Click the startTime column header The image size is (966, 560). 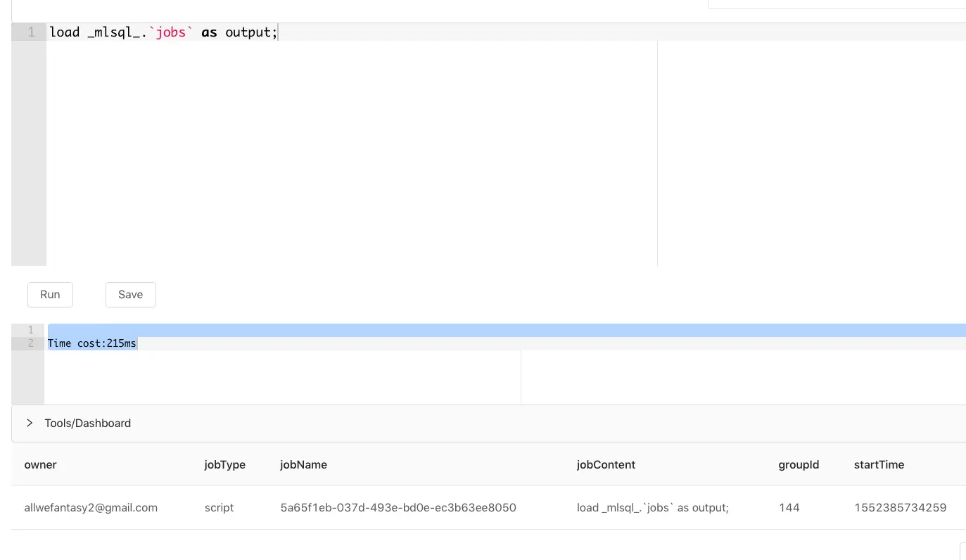[879, 465]
